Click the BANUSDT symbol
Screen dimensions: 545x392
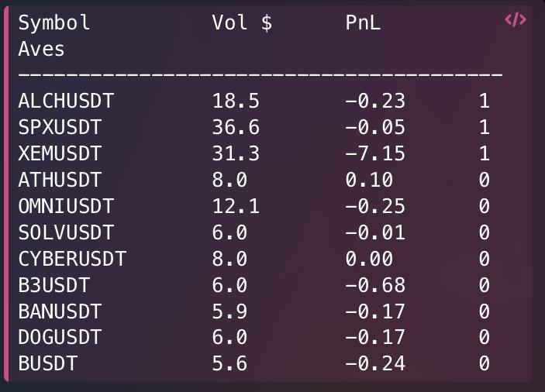click(x=60, y=311)
